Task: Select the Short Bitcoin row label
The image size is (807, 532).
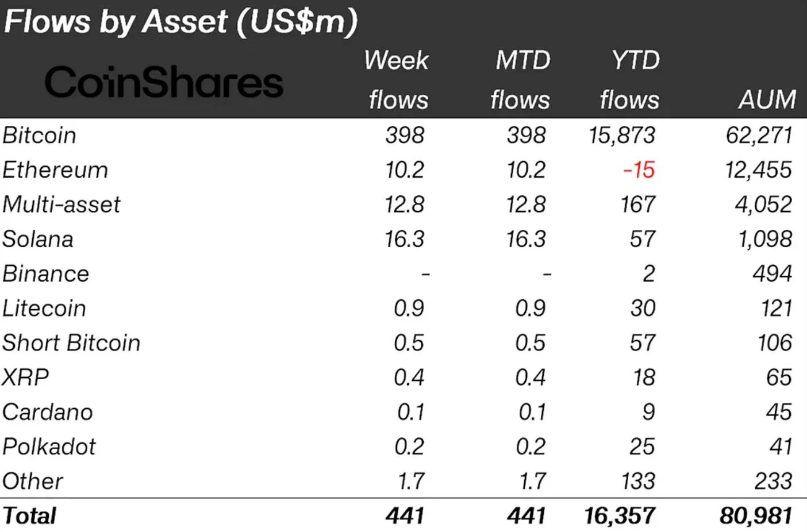Action: (71, 343)
